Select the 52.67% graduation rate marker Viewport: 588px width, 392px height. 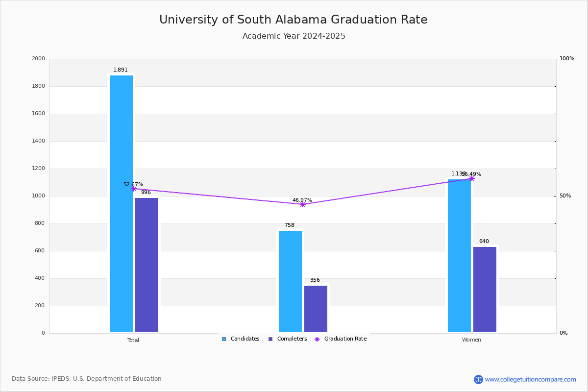134,189
